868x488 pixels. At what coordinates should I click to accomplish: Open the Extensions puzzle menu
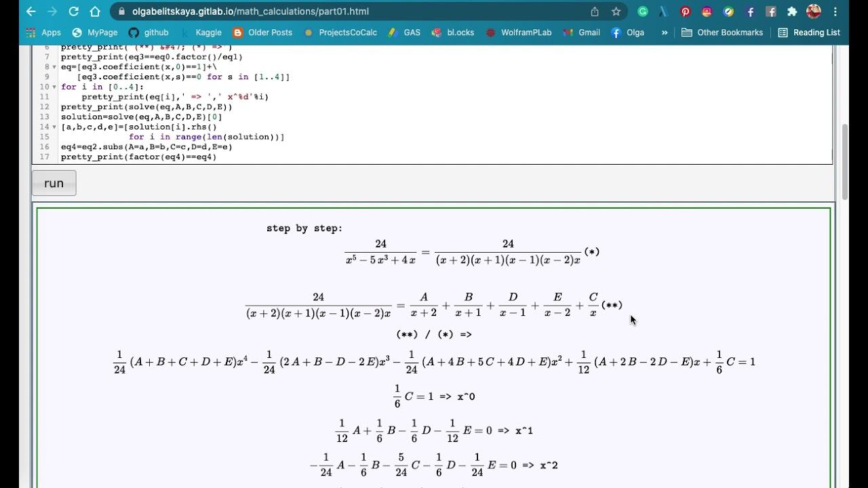pyautogui.click(x=792, y=12)
